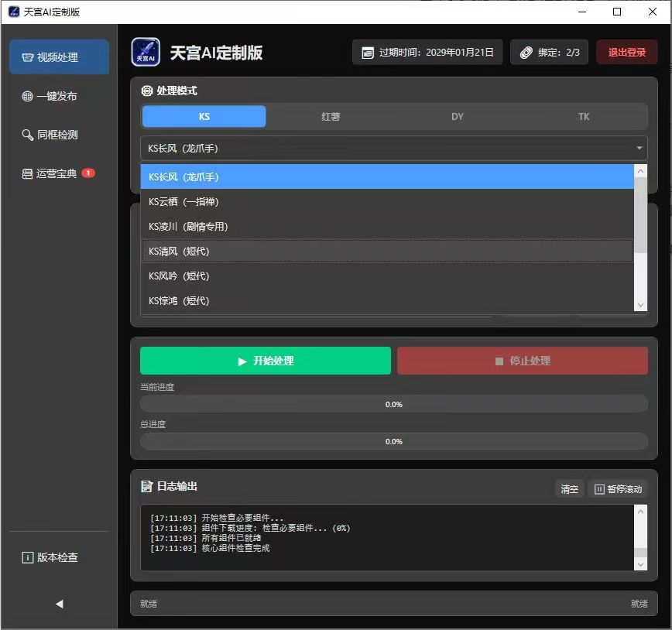Viewport: 672px width, 630px height.
Task: Click dropdown list scroll-up arrow
Action: [640, 171]
